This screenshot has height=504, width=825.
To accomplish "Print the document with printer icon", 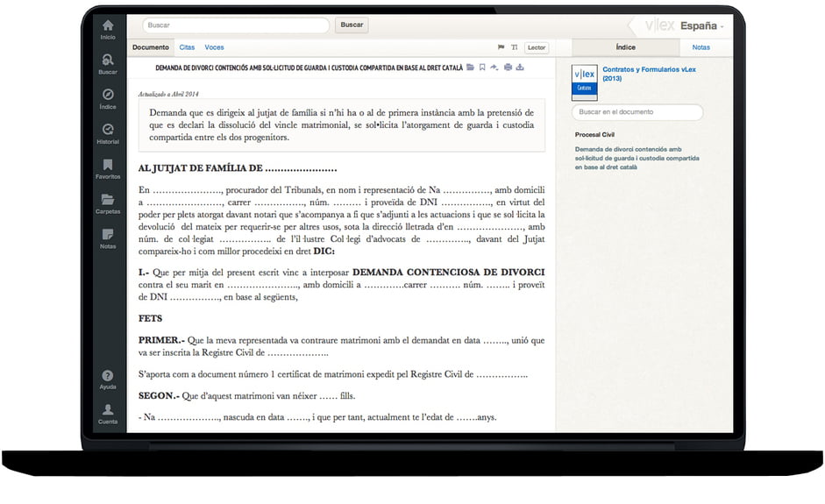I will click(x=508, y=67).
